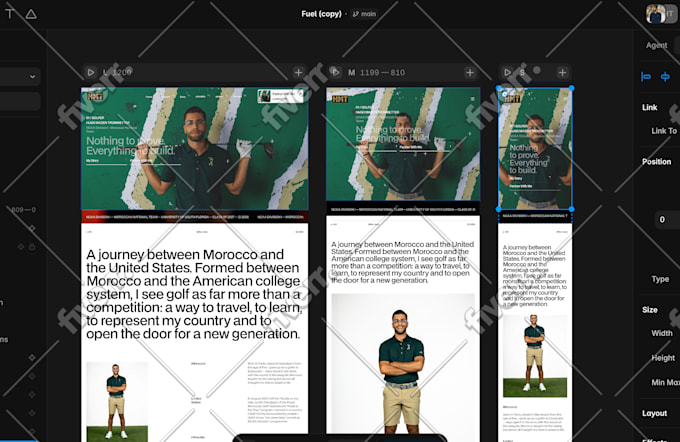Select phone 'A journey between' paragraph
This screenshot has height=442, width=680.
click(x=534, y=275)
